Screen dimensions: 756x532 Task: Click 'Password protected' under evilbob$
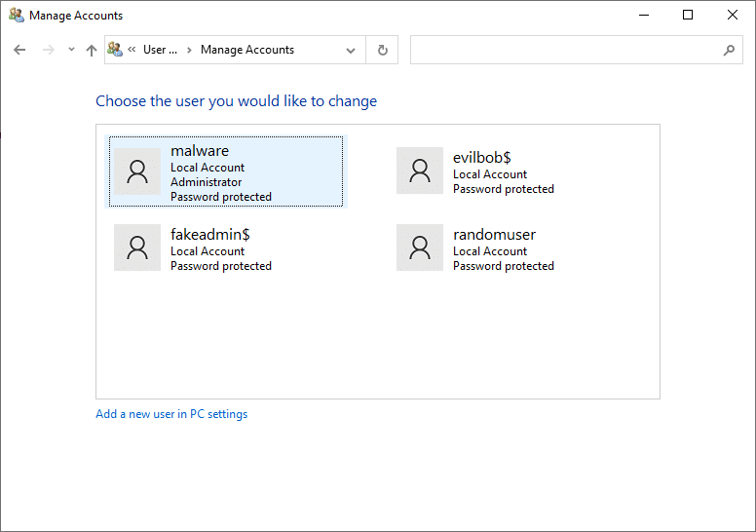(x=504, y=189)
